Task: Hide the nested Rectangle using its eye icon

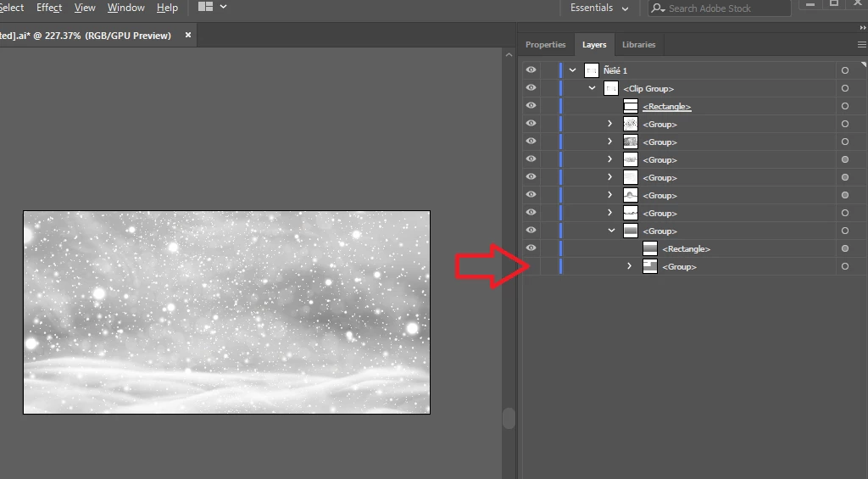Action: [531, 248]
